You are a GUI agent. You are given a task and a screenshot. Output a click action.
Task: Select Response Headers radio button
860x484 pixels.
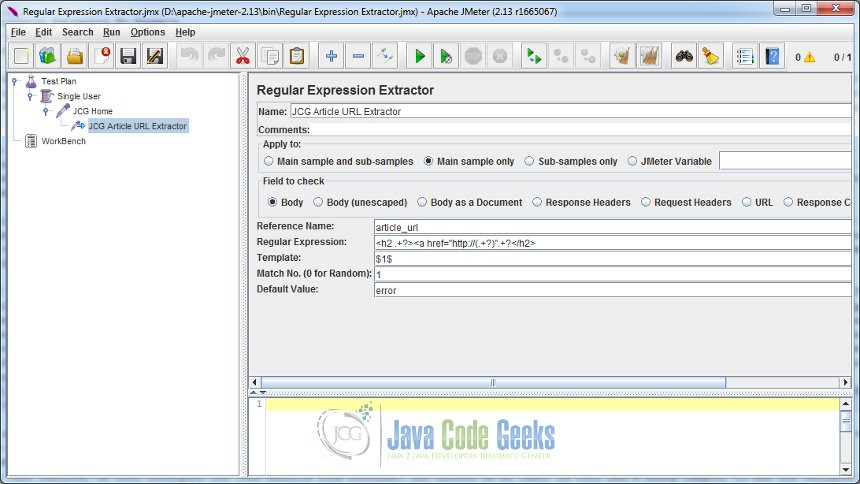[536, 202]
